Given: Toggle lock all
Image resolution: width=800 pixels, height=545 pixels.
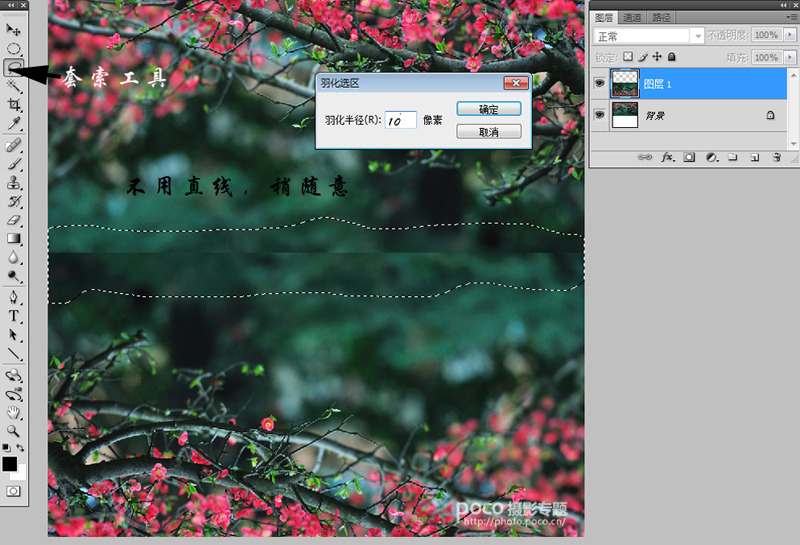Looking at the screenshot, I should click(671, 57).
